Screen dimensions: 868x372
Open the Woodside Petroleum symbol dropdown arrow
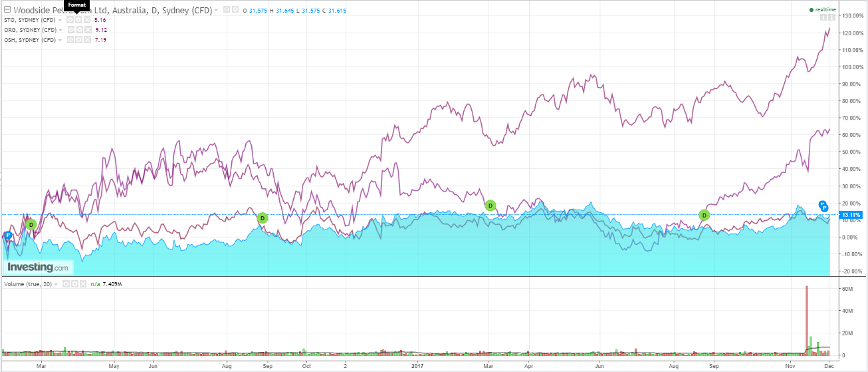(216, 10)
